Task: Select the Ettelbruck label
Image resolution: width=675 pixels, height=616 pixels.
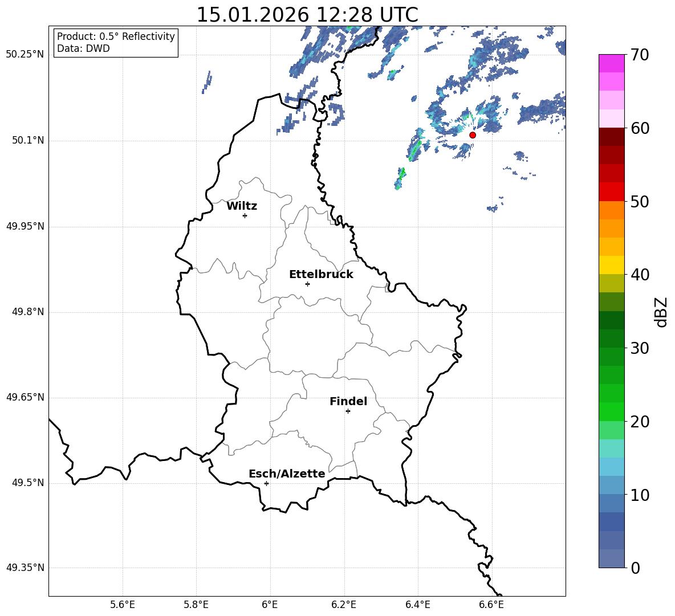Action: click(x=321, y=275)
